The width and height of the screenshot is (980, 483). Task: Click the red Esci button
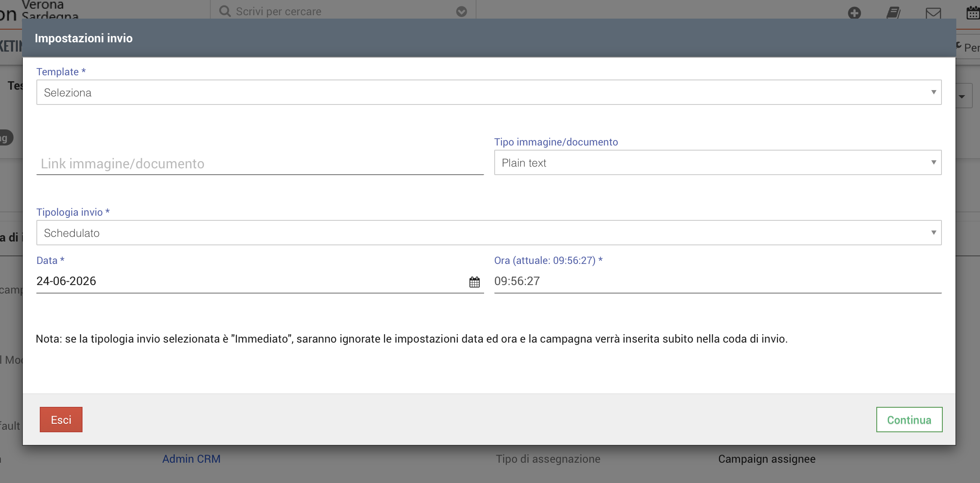pyautogui.click(x=61, y=420)
